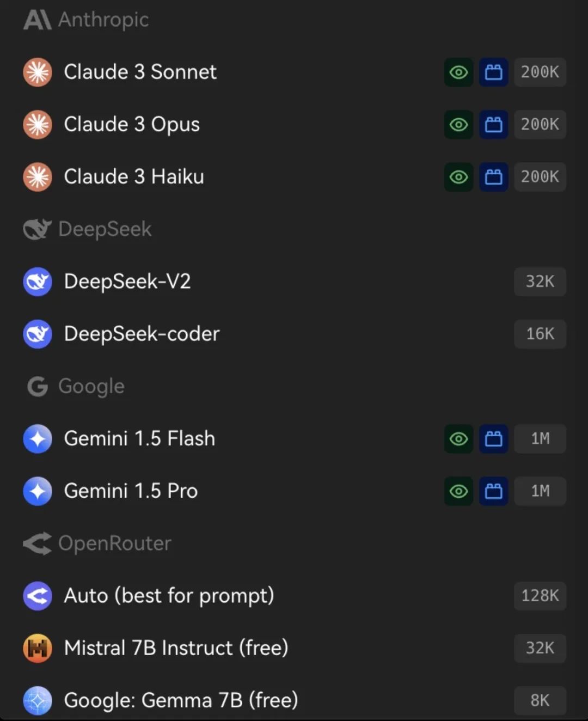
Task: Choose DeepSeek-coder from the model list
Action: (142, 334)
